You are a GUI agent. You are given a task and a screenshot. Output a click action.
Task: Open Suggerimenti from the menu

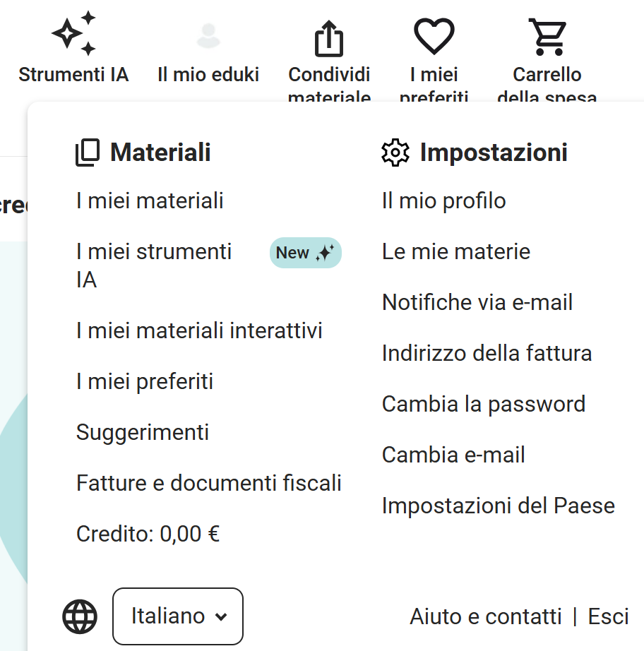point(143,432)
